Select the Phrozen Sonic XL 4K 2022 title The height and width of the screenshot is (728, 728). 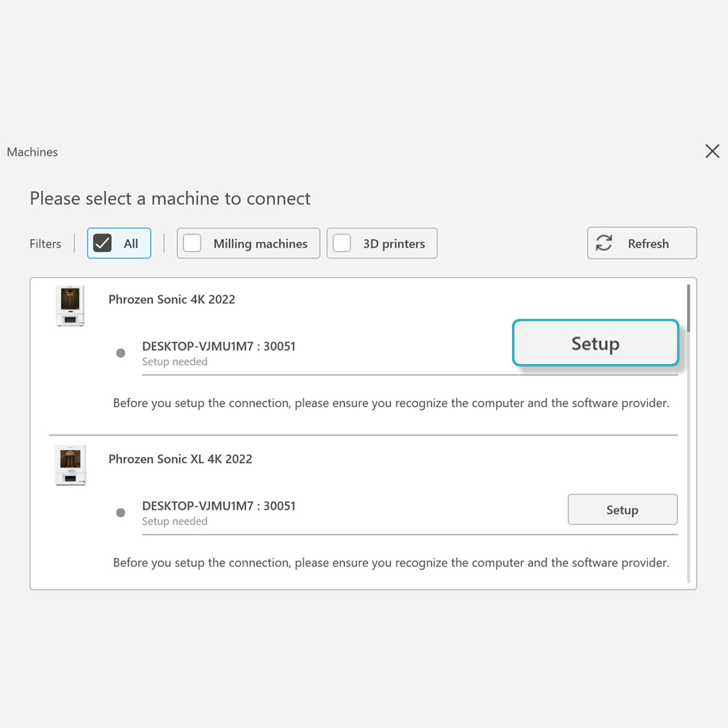(x=180, y=459)
